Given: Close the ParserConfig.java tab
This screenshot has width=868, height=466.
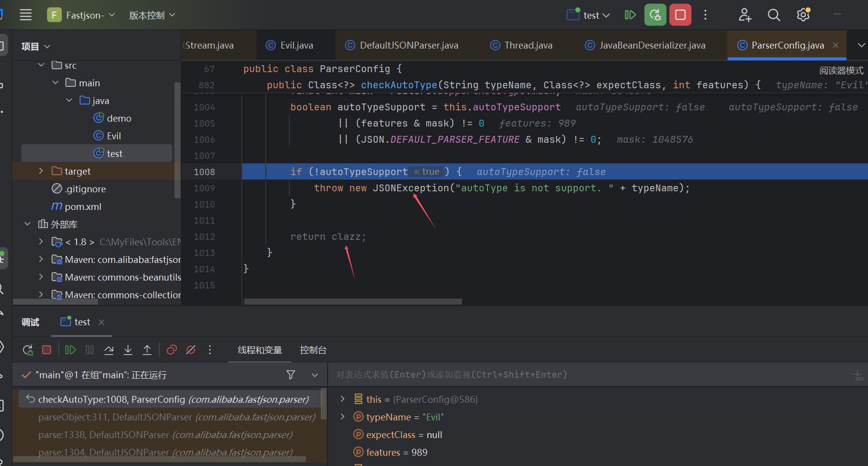Looking at the screenshot, I should 836,45.
